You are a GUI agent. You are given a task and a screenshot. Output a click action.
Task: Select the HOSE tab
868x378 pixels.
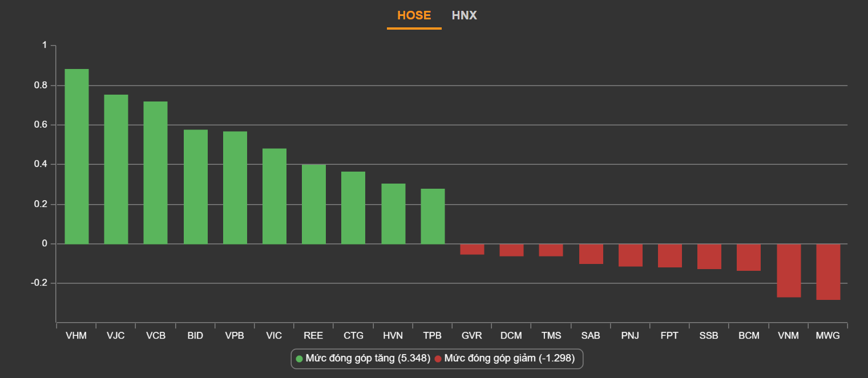tap(414, 15)
